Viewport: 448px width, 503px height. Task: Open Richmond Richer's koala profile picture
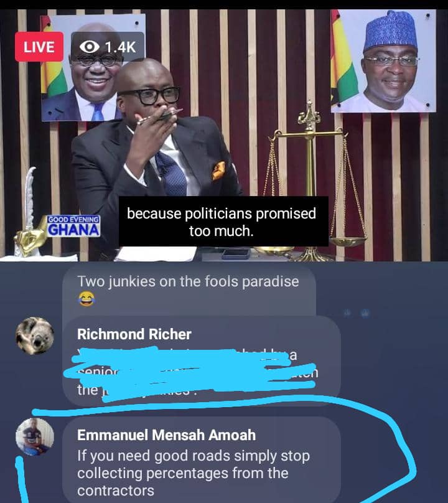tap(35, 336)
